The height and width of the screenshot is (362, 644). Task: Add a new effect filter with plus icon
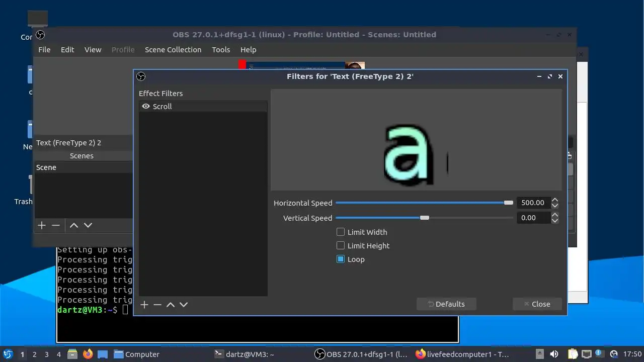pyautogui.click(x=144, y=305)
